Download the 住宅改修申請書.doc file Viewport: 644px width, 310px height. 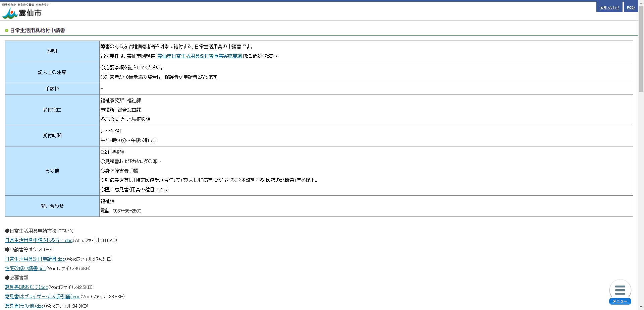[x=25, y=268]
